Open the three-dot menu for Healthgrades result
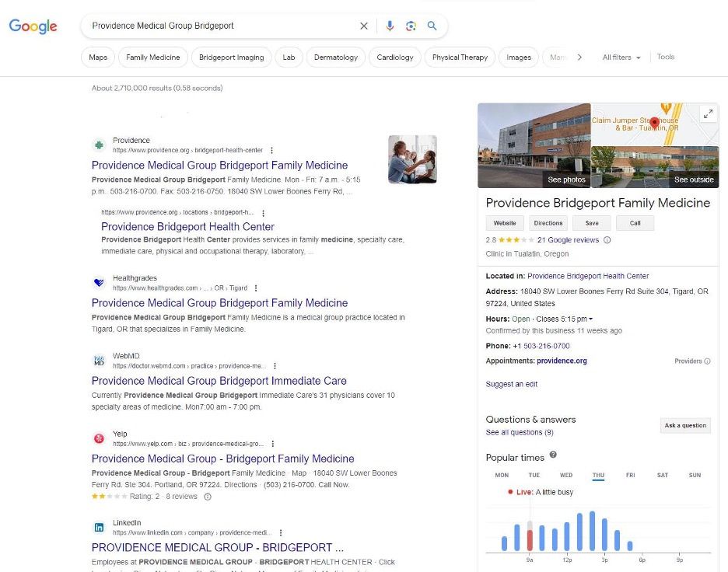728x572 pixels. [x=256, y=288]
